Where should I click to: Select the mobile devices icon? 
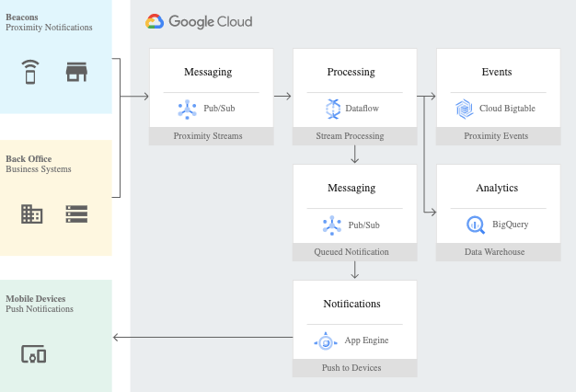tap(34, 353)
